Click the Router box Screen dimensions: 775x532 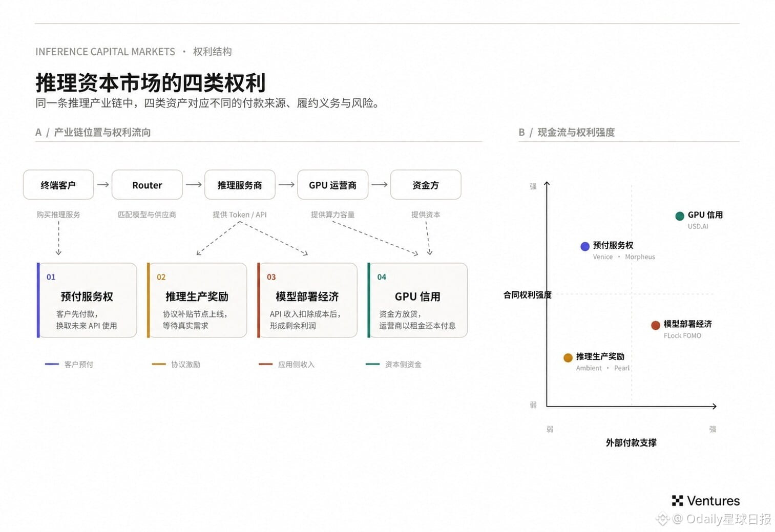[147, 185]
